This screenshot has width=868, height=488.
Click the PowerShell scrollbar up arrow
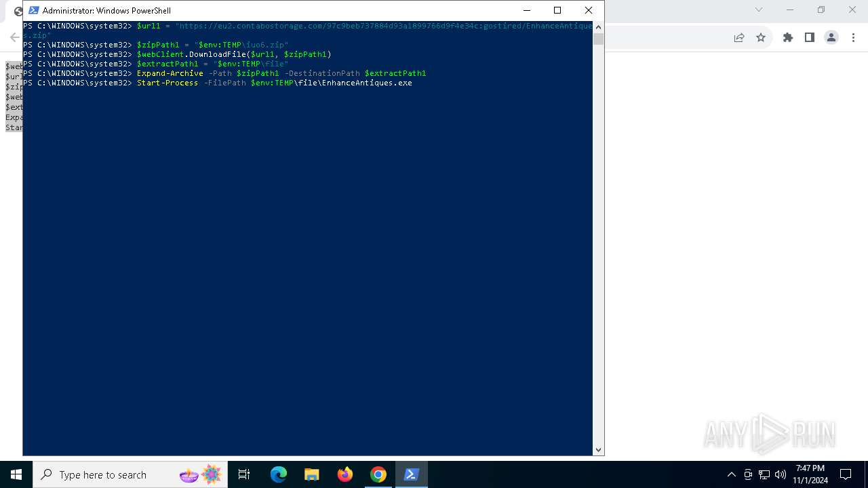tap(598, 27)
